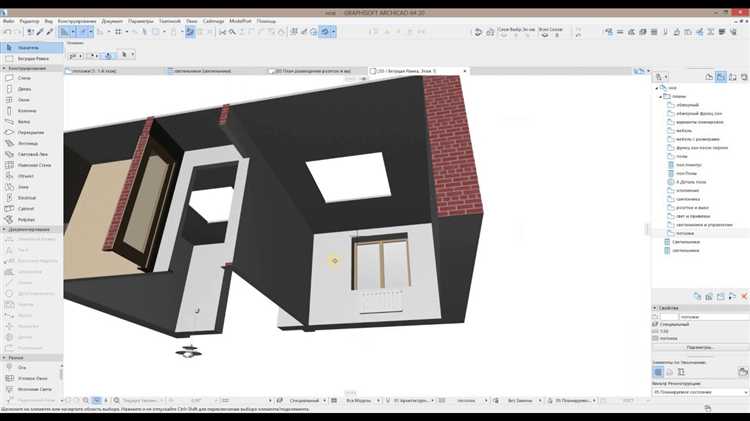The height and width of the screenshot is (421, 750).
Task: Select the полы folder view in navigator
Action: (x=682, y=156)
